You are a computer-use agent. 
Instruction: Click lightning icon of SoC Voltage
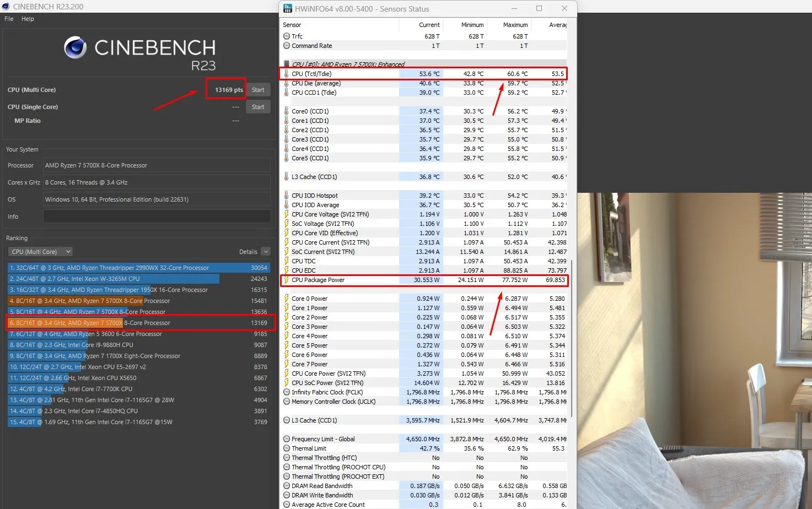[x=287, y=224]
